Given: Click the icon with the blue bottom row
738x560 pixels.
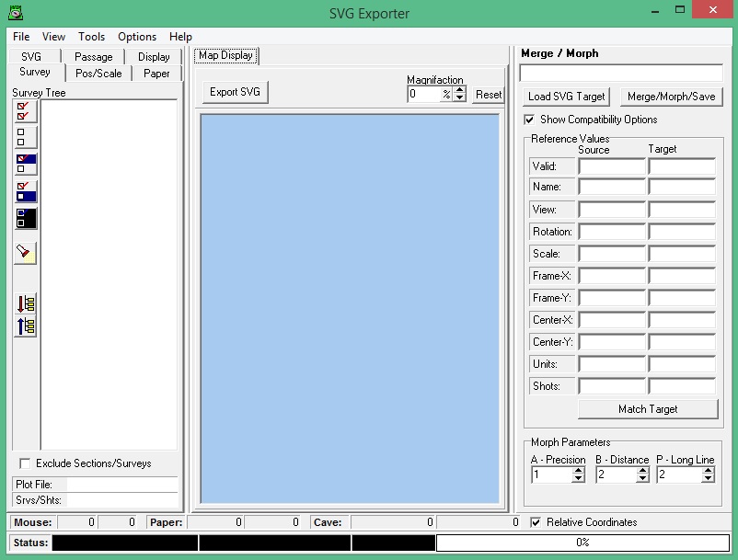Looking at the screenshot, I should (25, 191).
